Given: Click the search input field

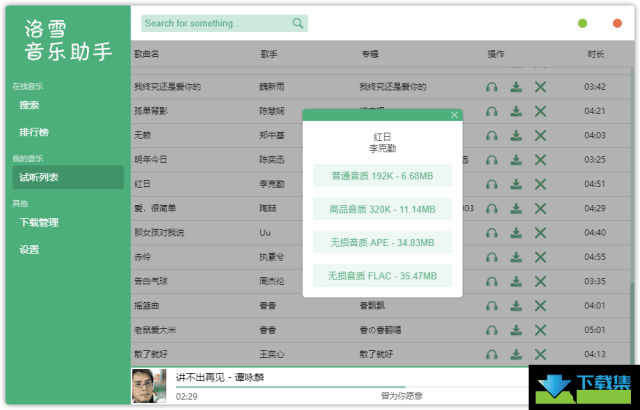Looking at the screenshot, I should (215, 23).
